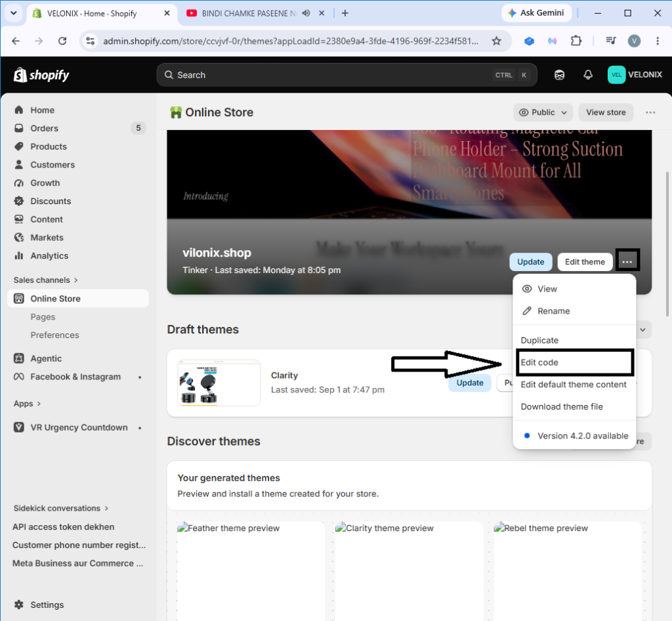Open the VELONIX account menu
Screen dimensions: 672x621
point(635,75)
